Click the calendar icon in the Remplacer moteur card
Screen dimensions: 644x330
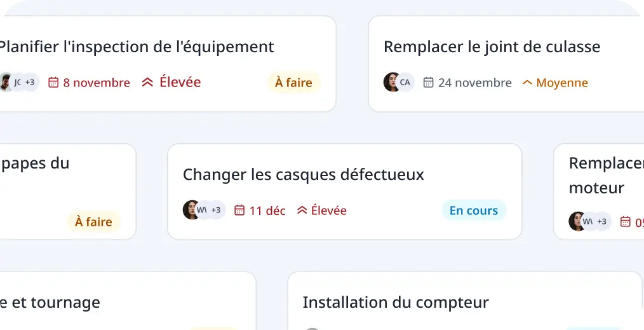[625, 222]
